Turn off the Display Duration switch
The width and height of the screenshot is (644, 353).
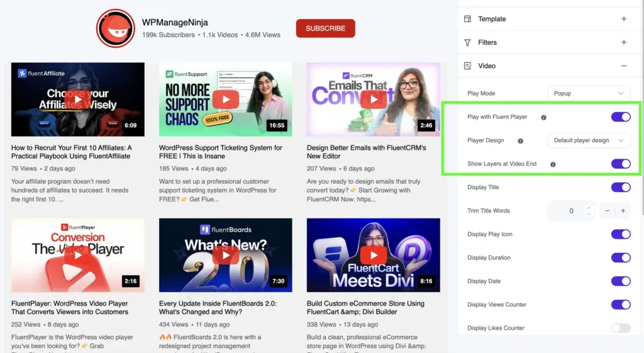[621, 257]
